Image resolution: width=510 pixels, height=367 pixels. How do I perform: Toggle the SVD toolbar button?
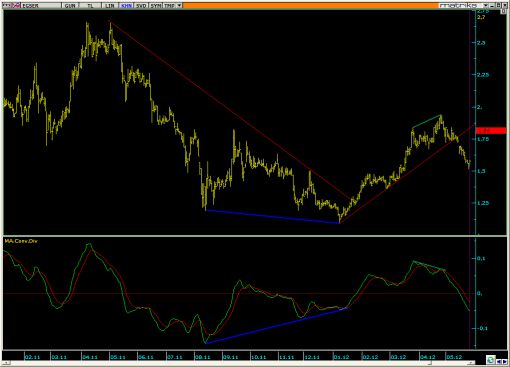[x=141, y=6]
